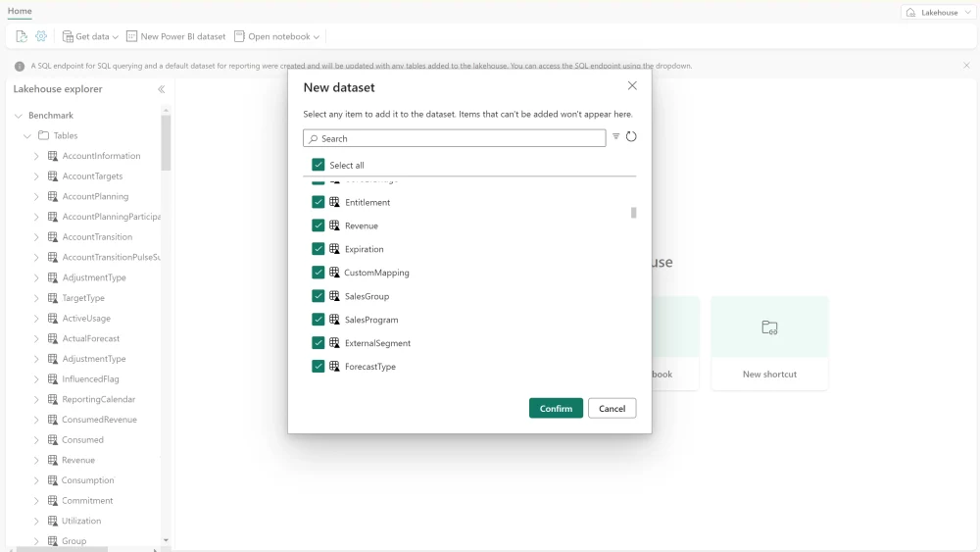Select AccountTransition in the explorer tree
The image size is (980, 552).
(x=97, y=237)
